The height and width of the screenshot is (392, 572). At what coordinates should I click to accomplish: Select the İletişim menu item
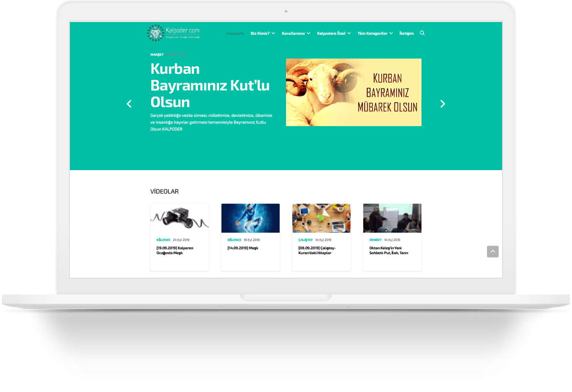coord(406,33)
